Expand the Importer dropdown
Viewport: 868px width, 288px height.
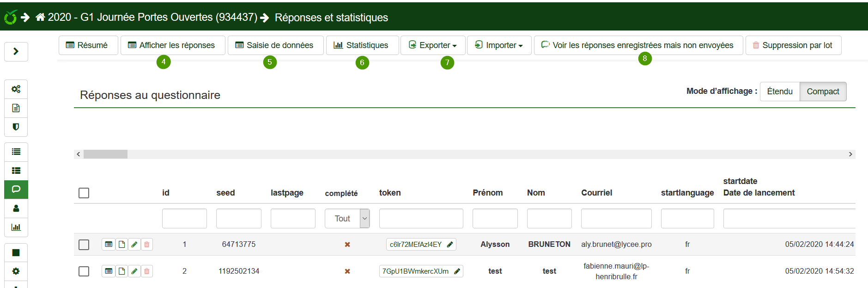point(499,45)
